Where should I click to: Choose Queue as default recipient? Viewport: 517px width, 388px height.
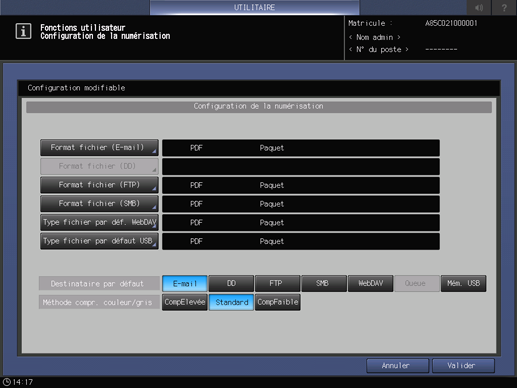tap(417, 283)
